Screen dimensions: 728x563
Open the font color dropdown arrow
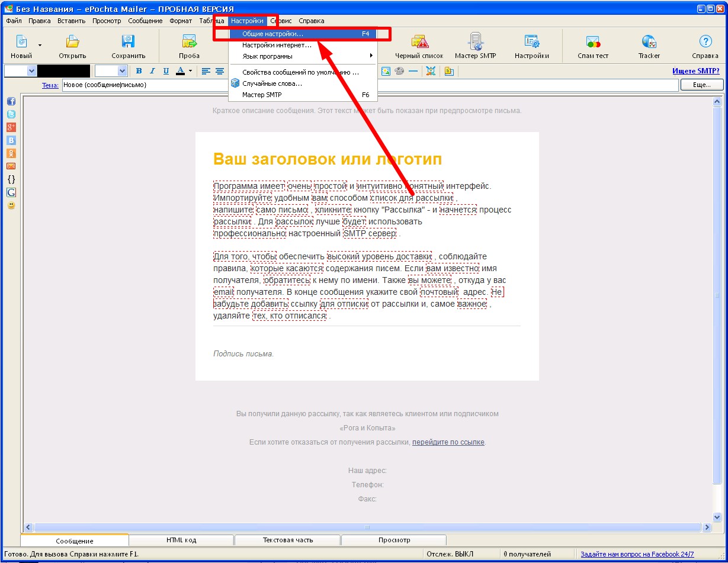point(190,71)
